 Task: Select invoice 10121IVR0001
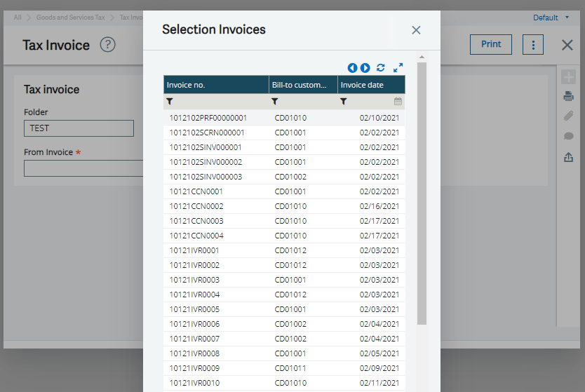[x=284, y=250]
